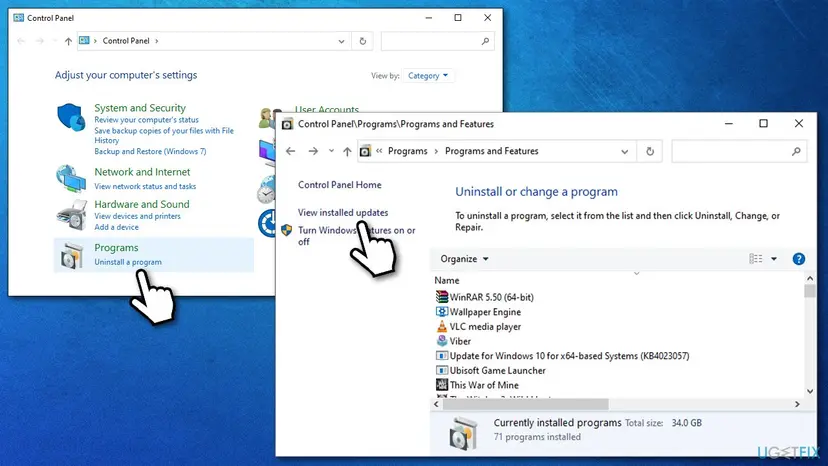Click the Programs and Features search field

pos(739,152)
